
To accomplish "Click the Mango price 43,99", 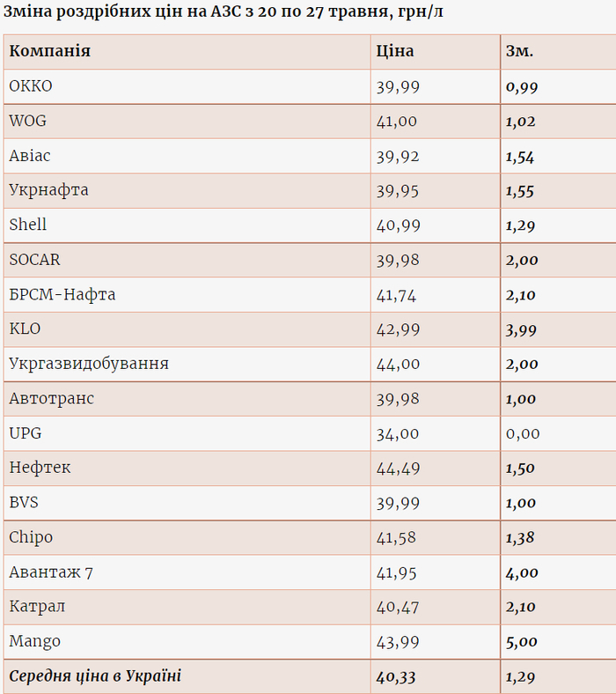I will point(397,642).
